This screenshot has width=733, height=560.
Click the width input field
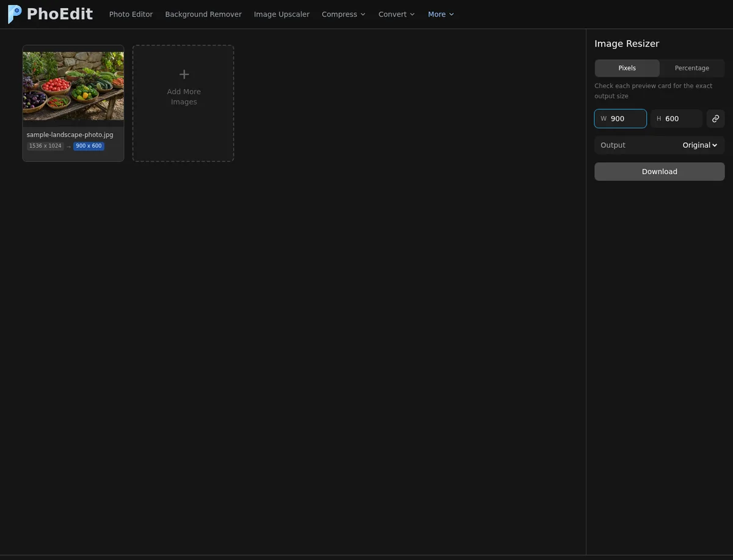coord(620,118)
